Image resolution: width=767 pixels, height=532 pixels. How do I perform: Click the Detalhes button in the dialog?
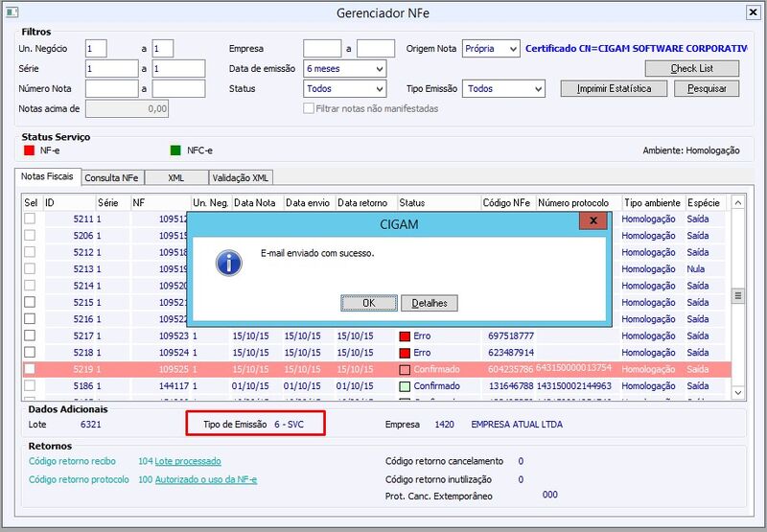point(430,303)
